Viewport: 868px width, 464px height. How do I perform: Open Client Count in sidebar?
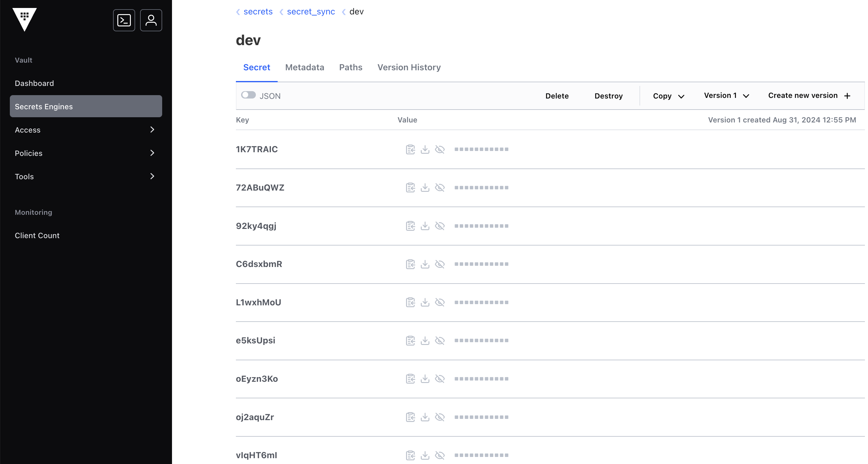37,235
